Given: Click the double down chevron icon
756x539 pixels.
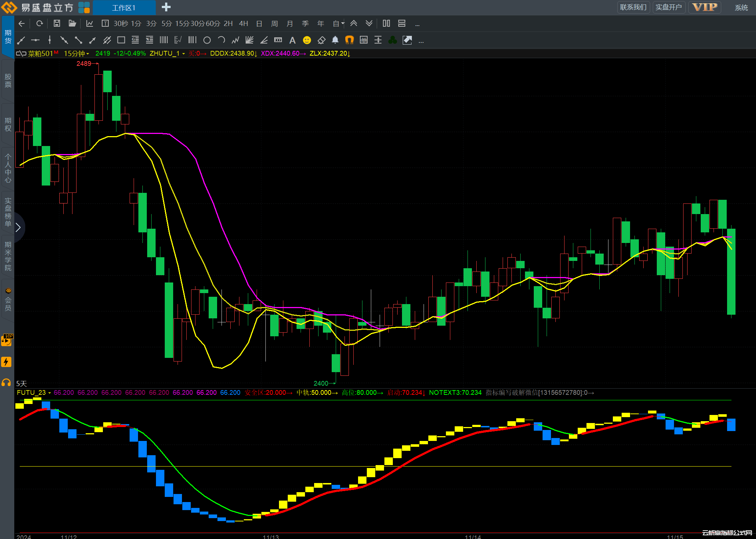Looking at the screenshot, I should 369,24.
